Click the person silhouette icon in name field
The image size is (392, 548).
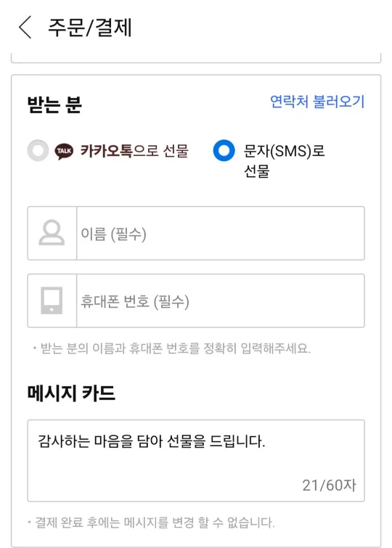pyautogui.click(x=52, y=233)
